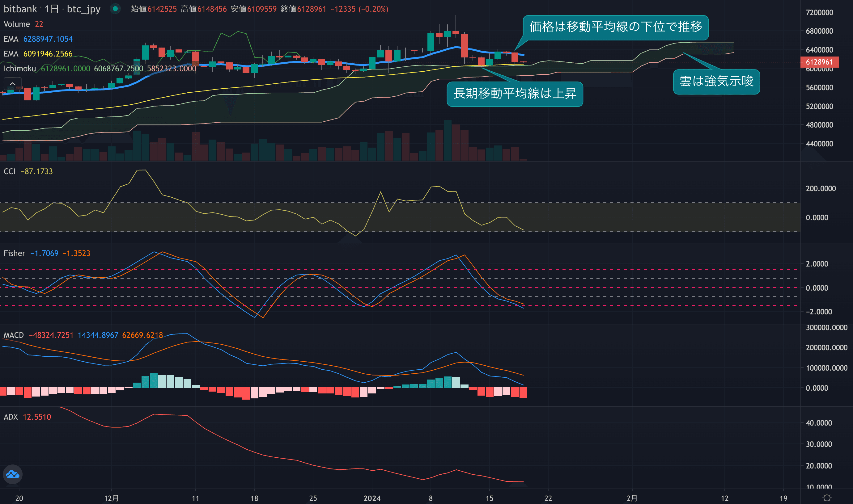Viewport: 853px width, 504px height.
Task: Click the ADX indicator legend label
Action: point(11,417)
